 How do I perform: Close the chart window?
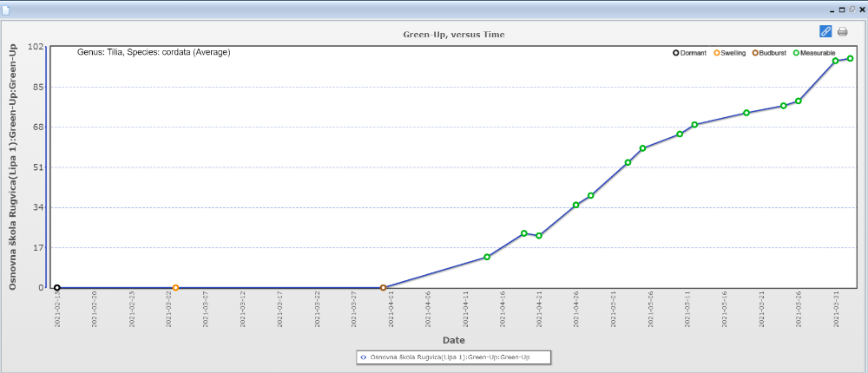click(x=861, y=9)
